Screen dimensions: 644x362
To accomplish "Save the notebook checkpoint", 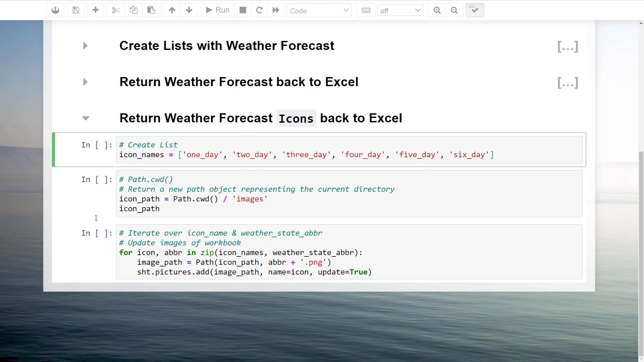I will click(76, 10).
